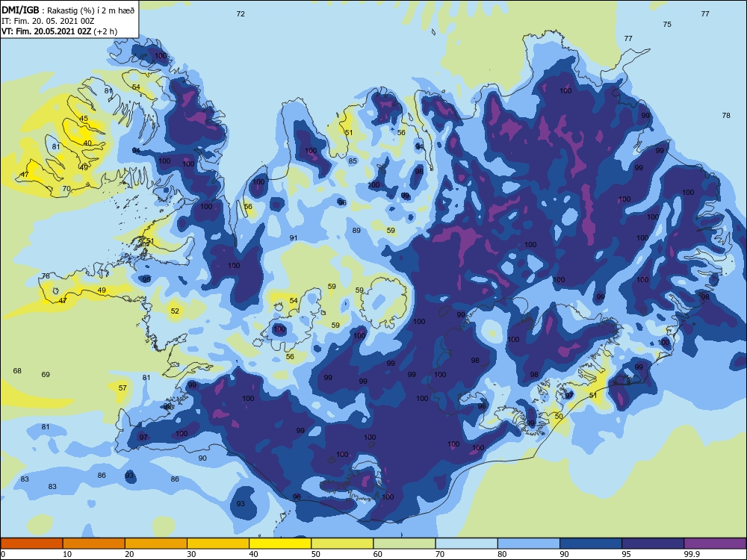747x560 pixels.
Task: Click the map value '70' in the southern Westfjords
Action: click(66, 189)
